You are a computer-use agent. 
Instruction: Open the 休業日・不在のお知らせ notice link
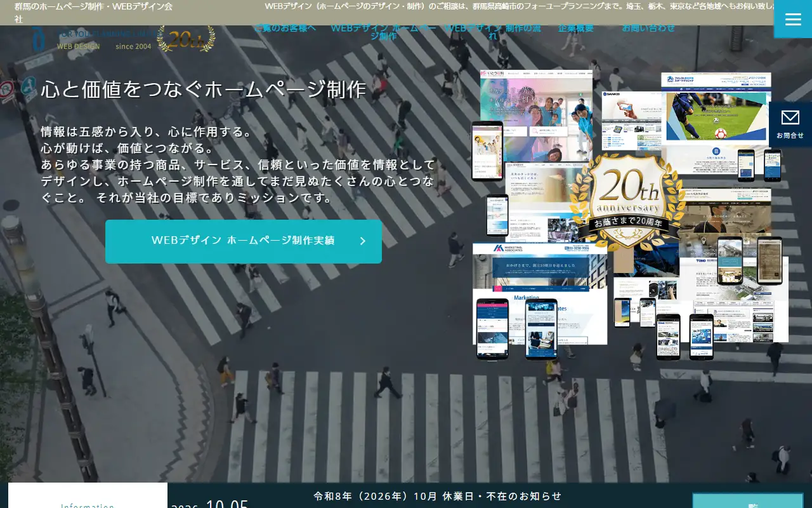[x=438, y=497]
